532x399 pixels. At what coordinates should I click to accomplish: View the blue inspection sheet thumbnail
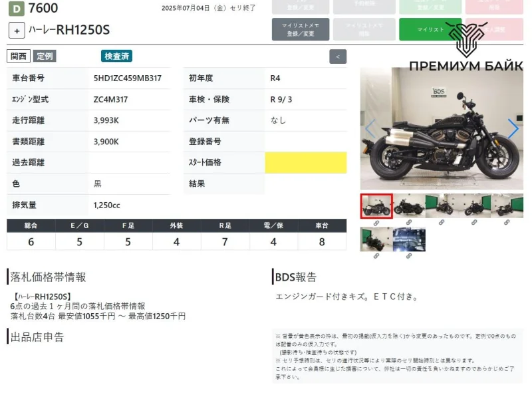(409, 239)
